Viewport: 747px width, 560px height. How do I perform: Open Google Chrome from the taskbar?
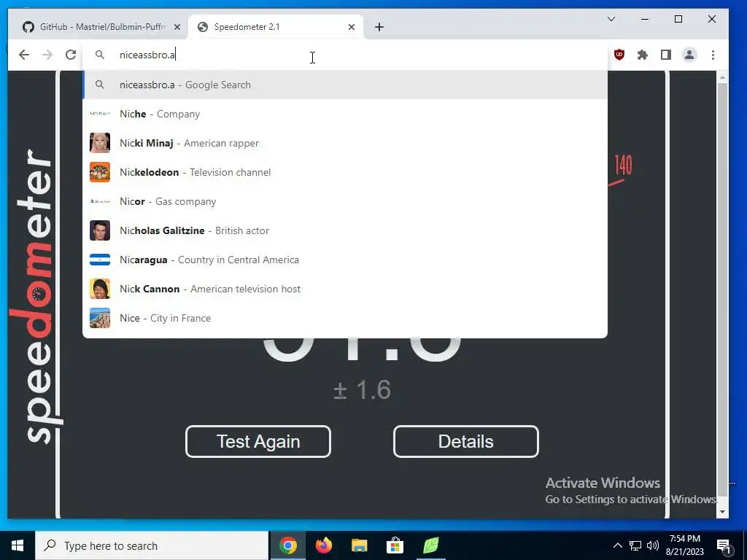pyautogui.click(x=287, y=545)
